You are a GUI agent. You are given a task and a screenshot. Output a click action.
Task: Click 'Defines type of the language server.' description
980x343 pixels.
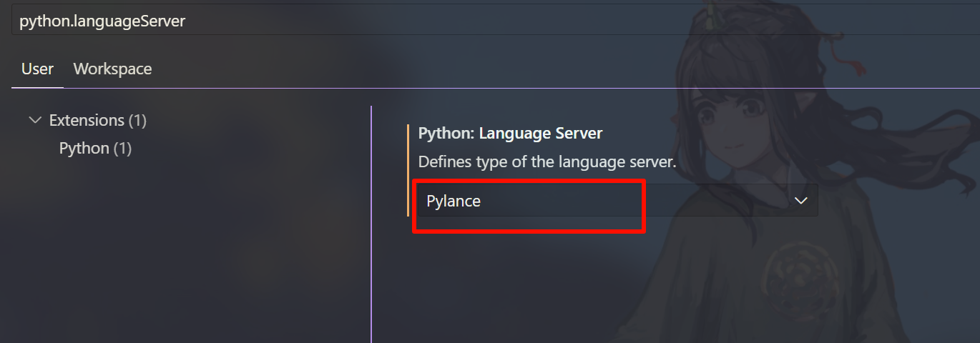(547, 162)
